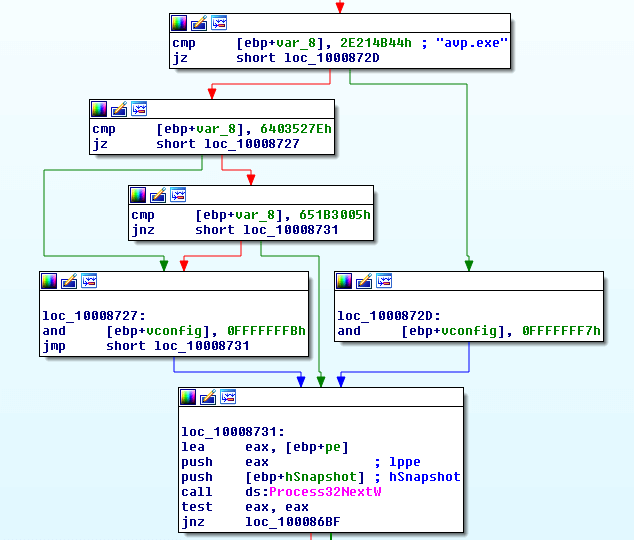Image resolution: width=634 pixels, height=540 pixels.
Task: Click pencil icon in 651B3005h compare block
Action: tap(158, 195)
